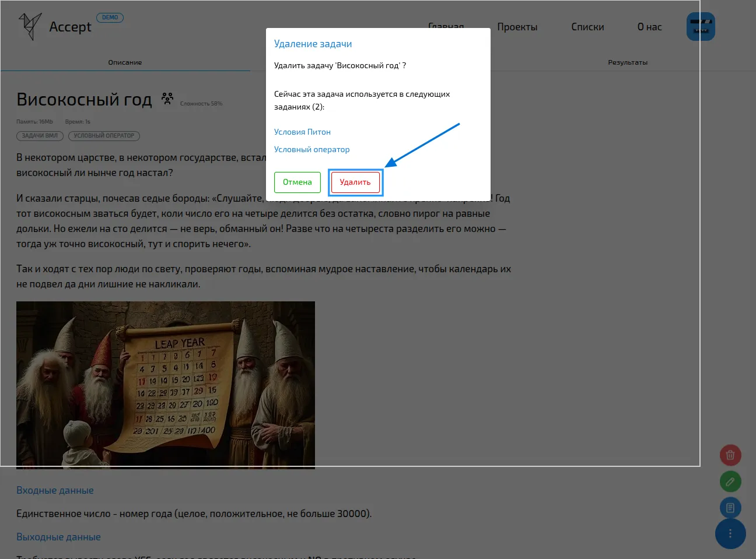Image resolution: width=756 pixels, height=559 pixels.
Task: Switch to the 'Результаты' tab
Action: pos(628,62)
